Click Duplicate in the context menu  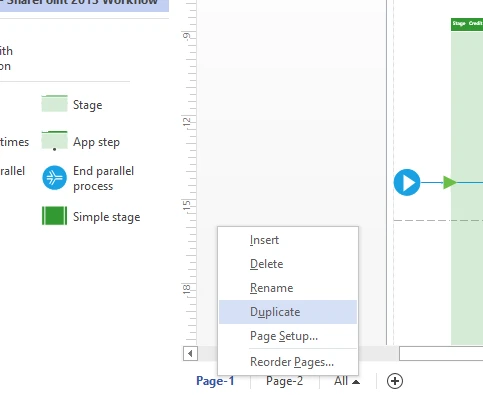tap(288, 312)
